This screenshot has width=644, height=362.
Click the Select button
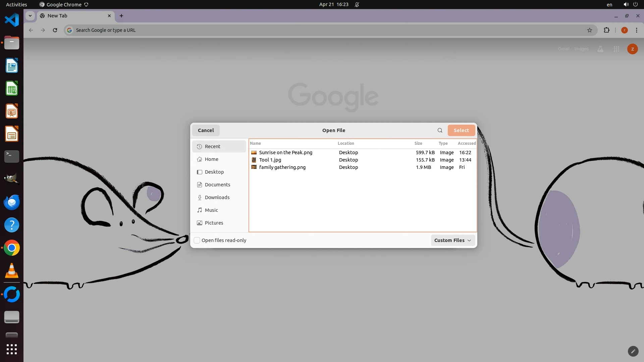click(x=461, y=130)
